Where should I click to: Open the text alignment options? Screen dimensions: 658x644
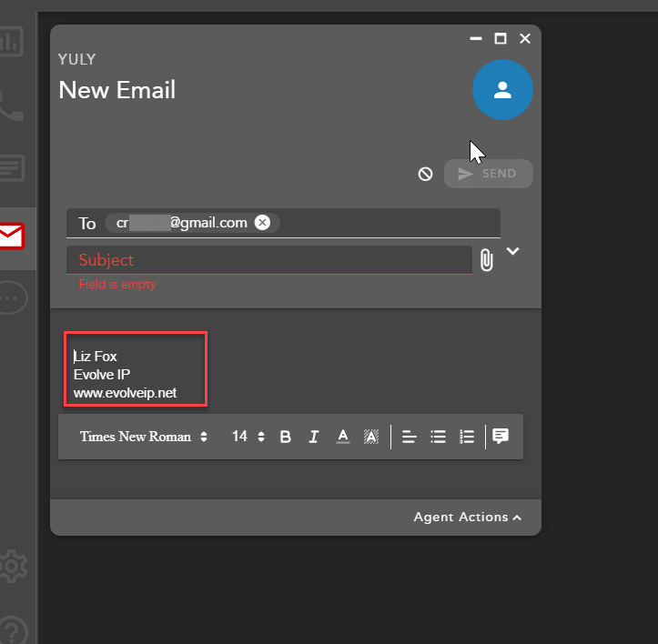[410, 437]
